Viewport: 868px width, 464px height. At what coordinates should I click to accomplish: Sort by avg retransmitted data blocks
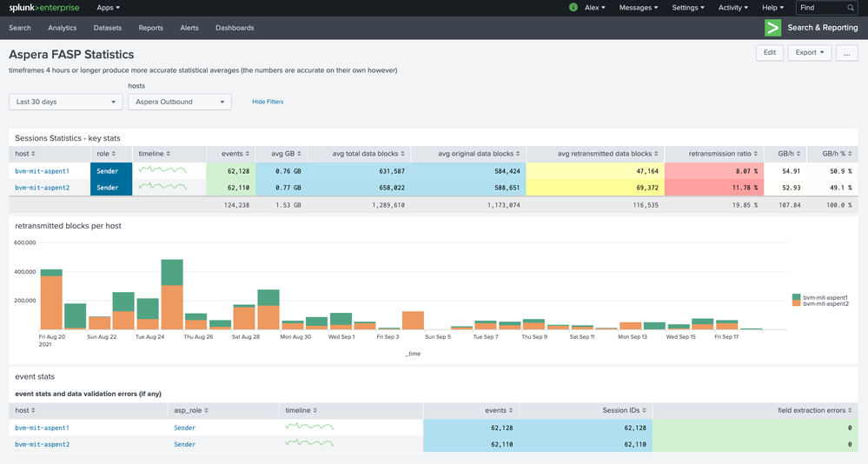click(x=608, y=154)
